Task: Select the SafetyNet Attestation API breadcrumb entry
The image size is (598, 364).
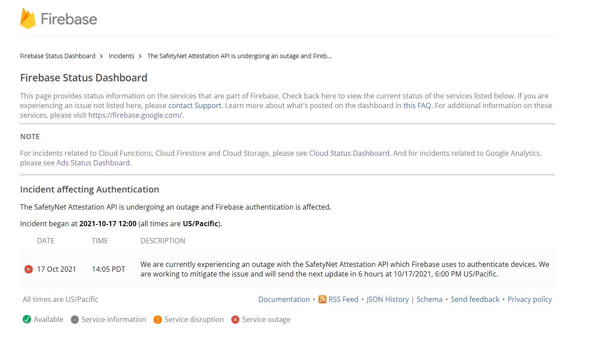Action: click(x=239, y=56)
